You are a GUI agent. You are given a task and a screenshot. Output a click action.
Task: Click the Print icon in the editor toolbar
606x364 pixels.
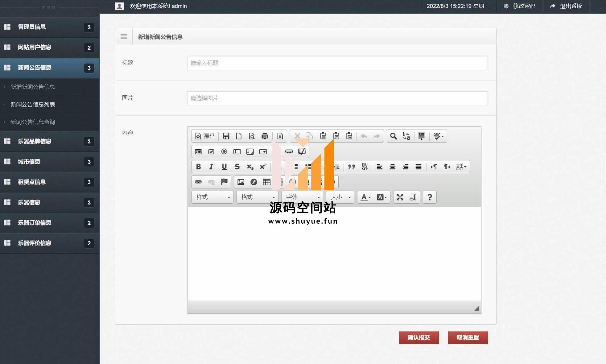pos(265,136)
